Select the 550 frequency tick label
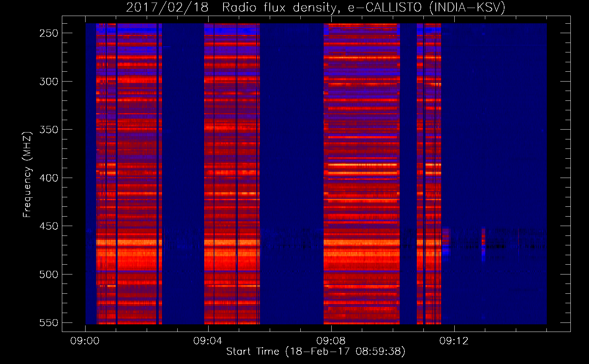This screenshot has width=589, height=364. point(49,323)
